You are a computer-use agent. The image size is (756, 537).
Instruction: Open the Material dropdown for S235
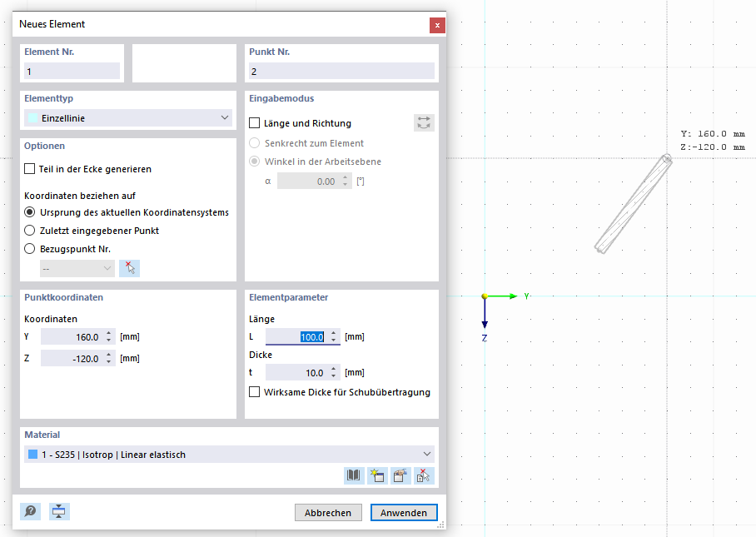[x=427, y=454]
